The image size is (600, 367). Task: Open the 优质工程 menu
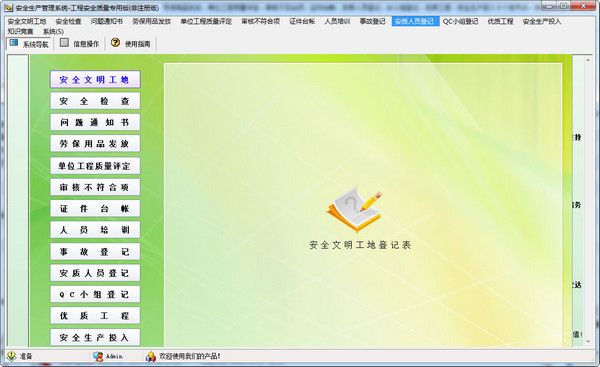click(501, 21)
